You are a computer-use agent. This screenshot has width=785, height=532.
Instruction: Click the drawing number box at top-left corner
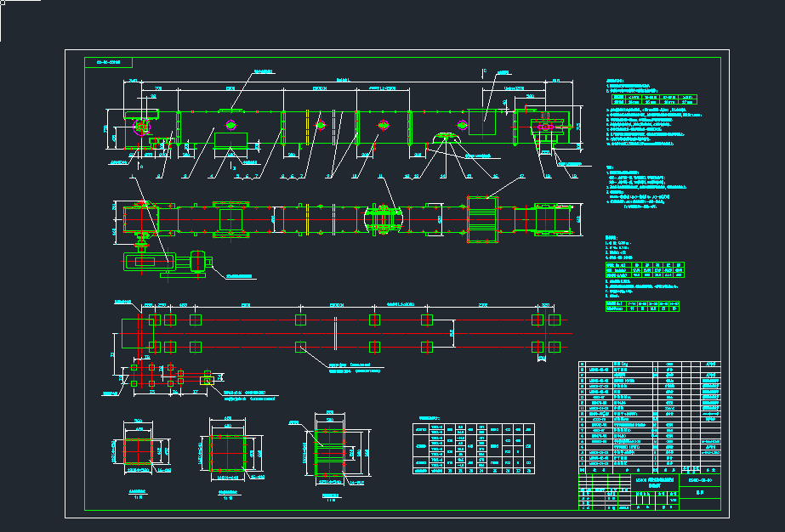tap(108, 62)
